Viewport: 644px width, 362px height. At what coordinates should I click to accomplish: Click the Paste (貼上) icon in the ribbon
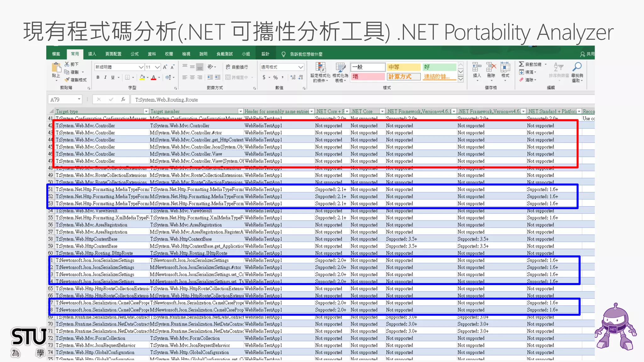pyautogui.click(x=56, y=68)
